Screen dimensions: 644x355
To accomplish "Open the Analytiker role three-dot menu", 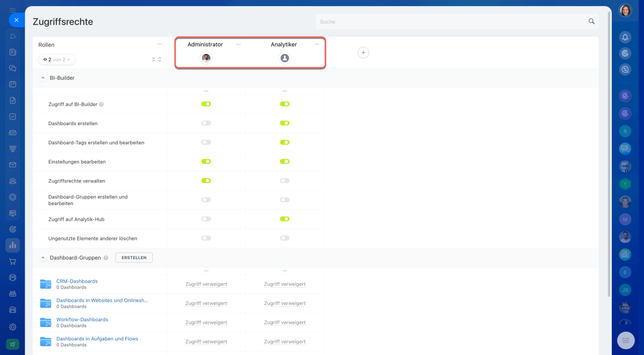I will click(x=317, y=44).
